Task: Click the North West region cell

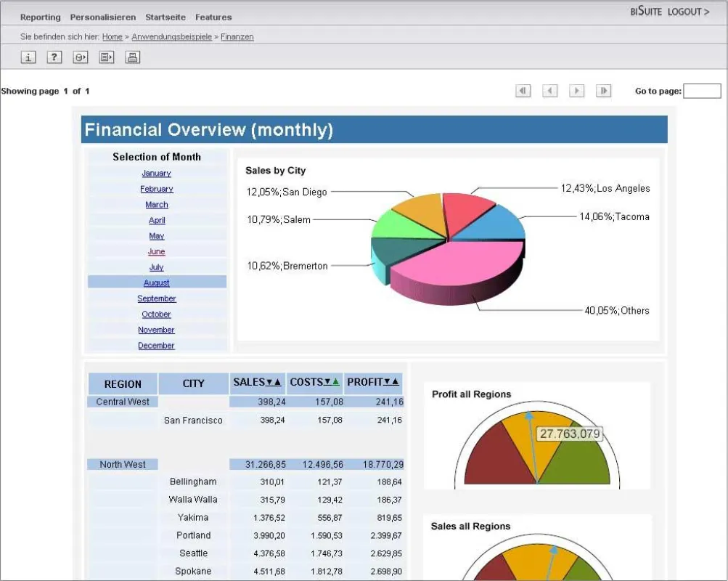Action: point(123,464)
